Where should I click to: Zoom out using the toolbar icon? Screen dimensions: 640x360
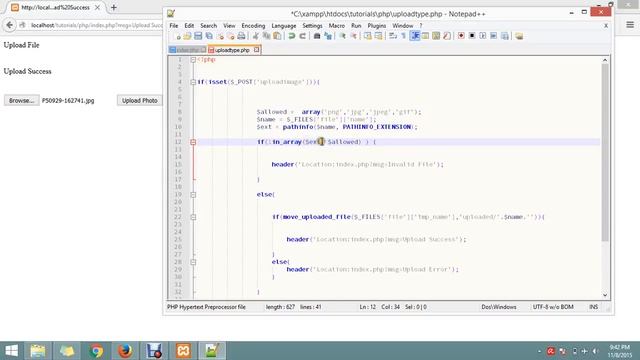pos(353,36)
